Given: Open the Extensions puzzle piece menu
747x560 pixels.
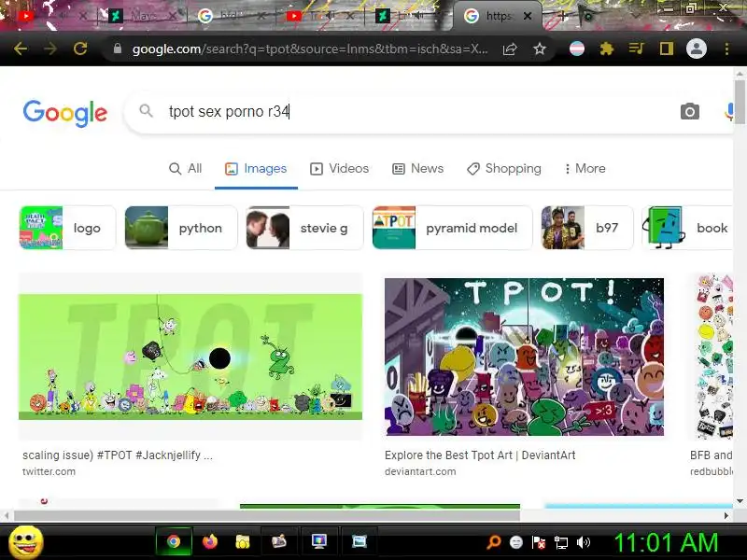Looking at the screenshot, I should pyautogui.click(x=606, y=49).
